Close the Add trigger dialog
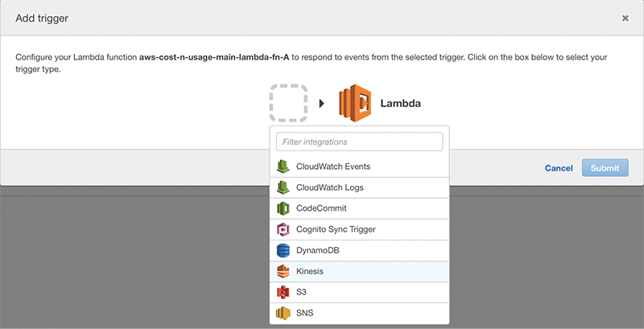This screenshot has width=644, height=329. [625, 18]
